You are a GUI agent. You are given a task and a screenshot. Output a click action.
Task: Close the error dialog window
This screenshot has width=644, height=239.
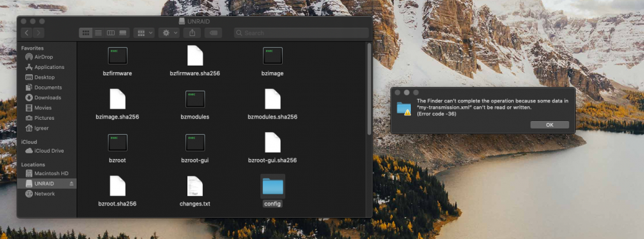click(397, 93)
